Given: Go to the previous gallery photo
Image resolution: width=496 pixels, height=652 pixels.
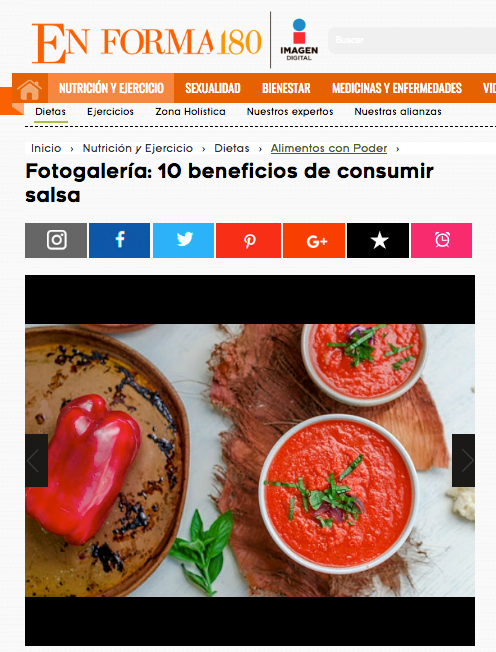Looking at the screenshot, I should coord(37,460).
